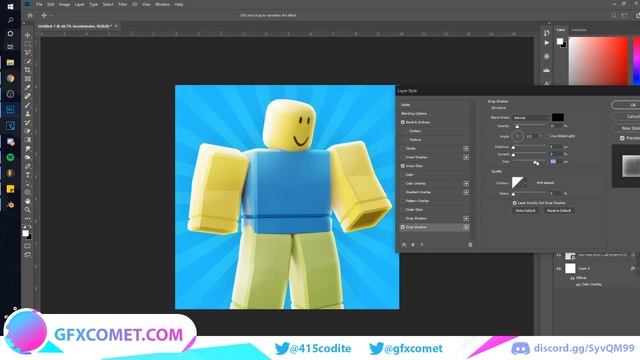Open the Edit menu
This screenshot has height=360, width=640.
[51, 4]
